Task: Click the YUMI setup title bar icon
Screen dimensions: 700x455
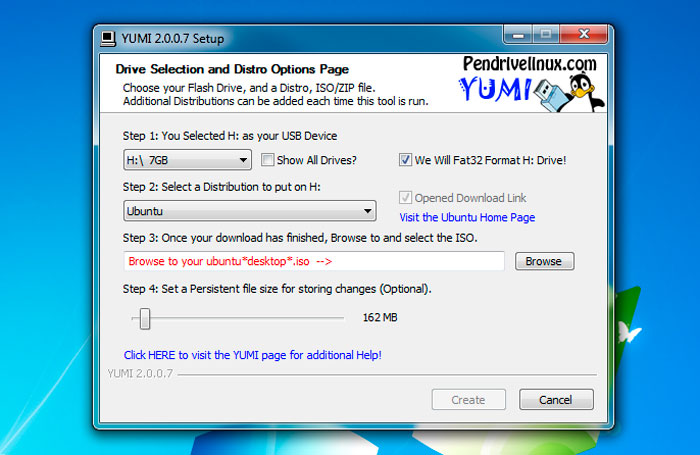Action: pyautogui.click(x=108, y=38)
